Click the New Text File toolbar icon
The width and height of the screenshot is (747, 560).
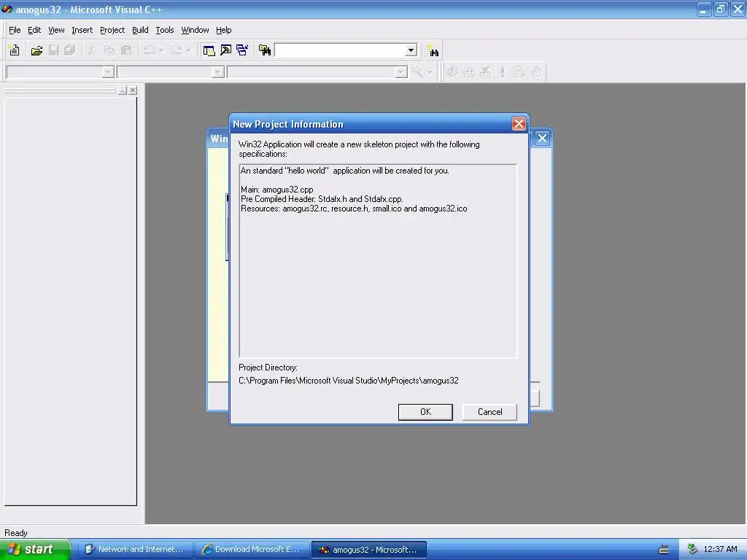coord(15,50)
